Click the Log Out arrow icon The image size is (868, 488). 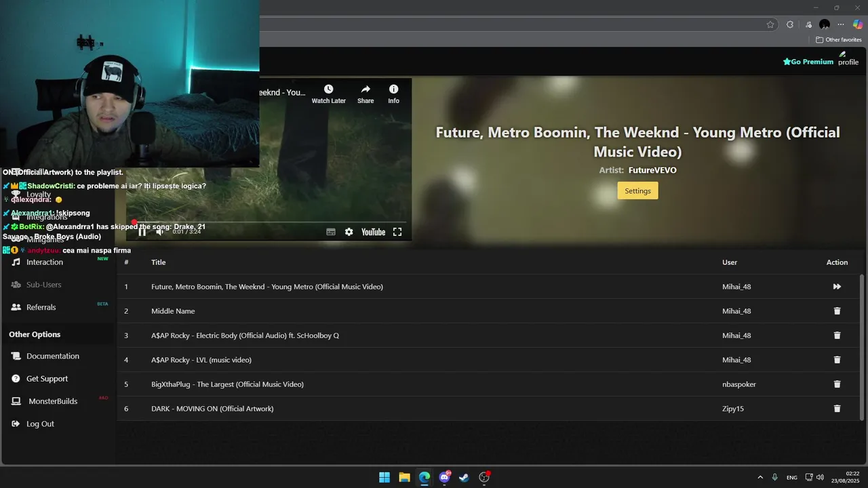point(16,424)
